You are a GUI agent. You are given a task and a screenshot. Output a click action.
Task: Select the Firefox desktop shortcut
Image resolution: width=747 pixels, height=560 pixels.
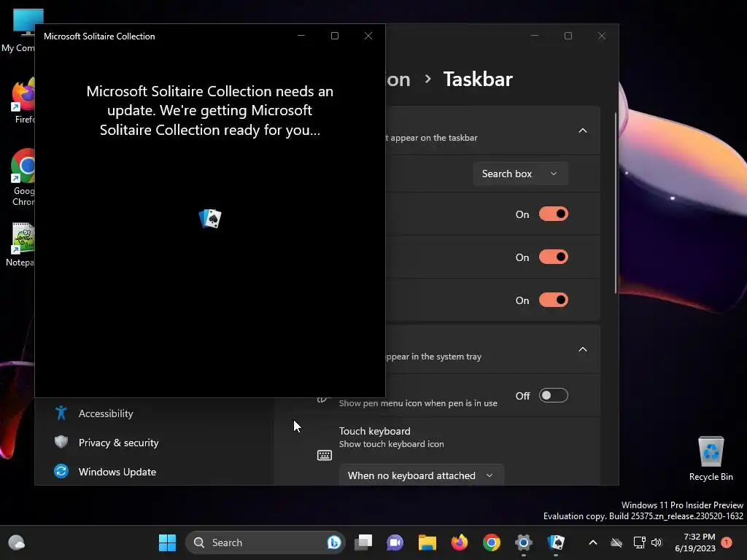(21, 101)
